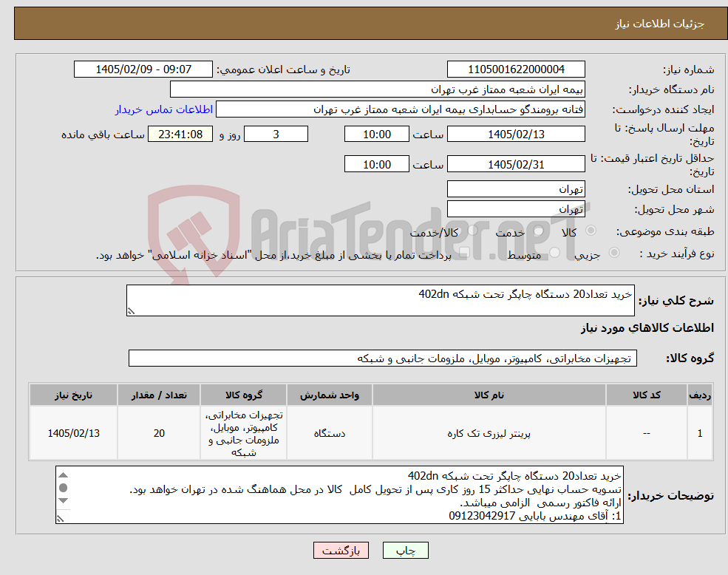Image resolution: width=728 pixels, height=575 pixels.
Task: Click price validity date 1405/02/31 field
Action: pyautogui.click(x=516, y=164)
